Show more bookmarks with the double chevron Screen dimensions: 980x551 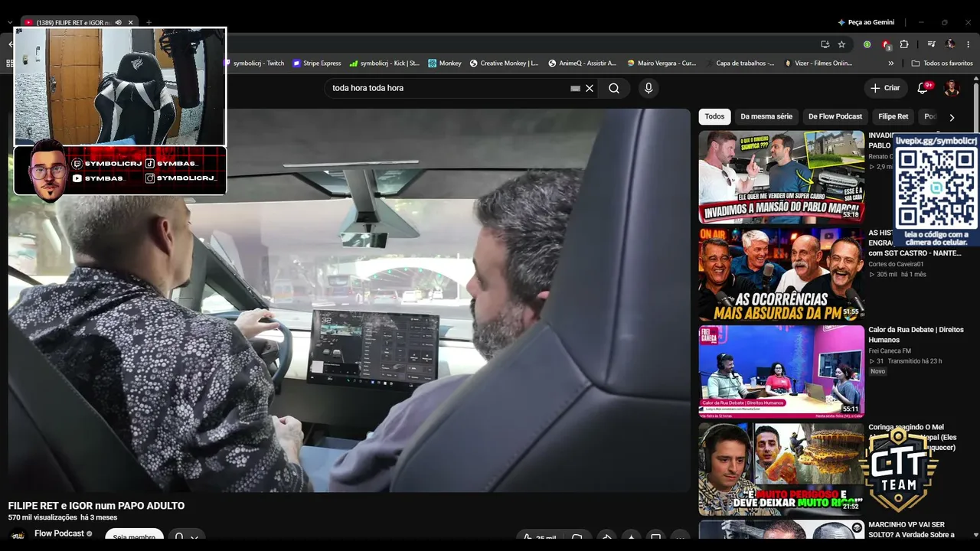pos(891,64)
